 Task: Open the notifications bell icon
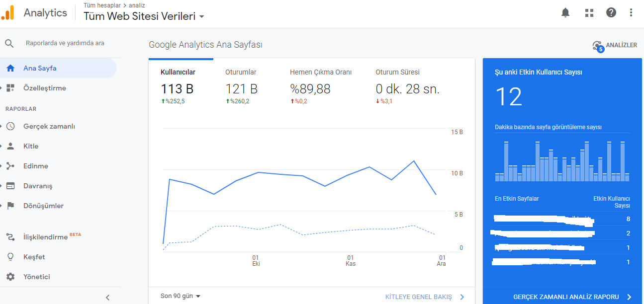565,13
